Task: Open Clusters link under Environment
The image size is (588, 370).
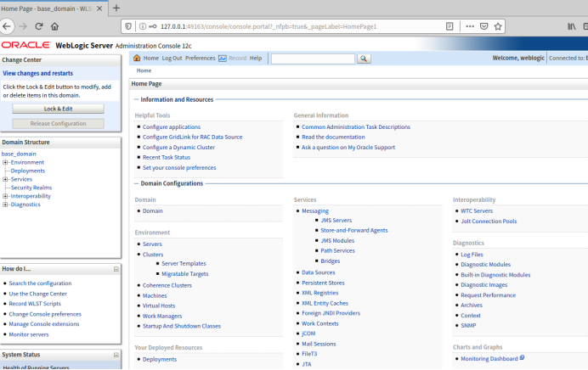Action: click(x=153, y=255)
